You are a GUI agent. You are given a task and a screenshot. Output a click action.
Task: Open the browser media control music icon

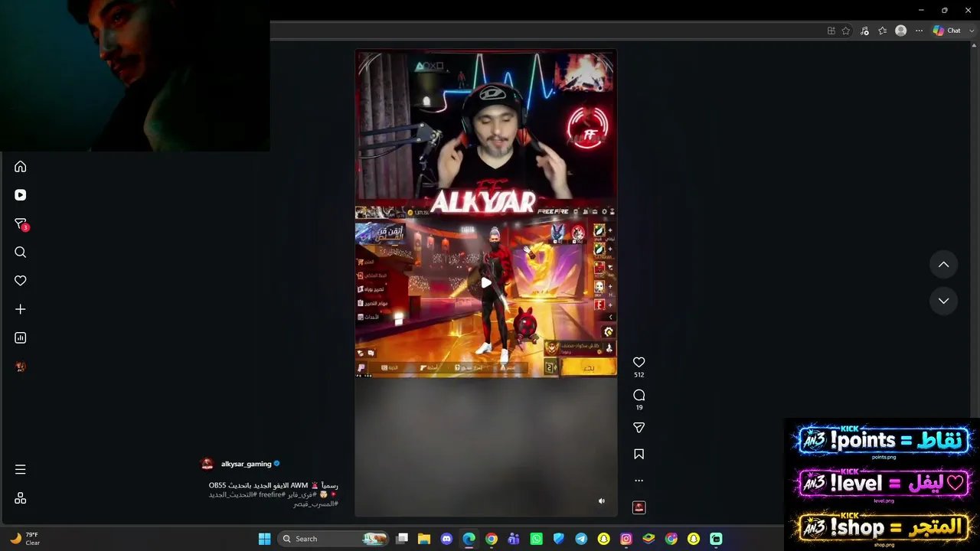pos(864,31)
